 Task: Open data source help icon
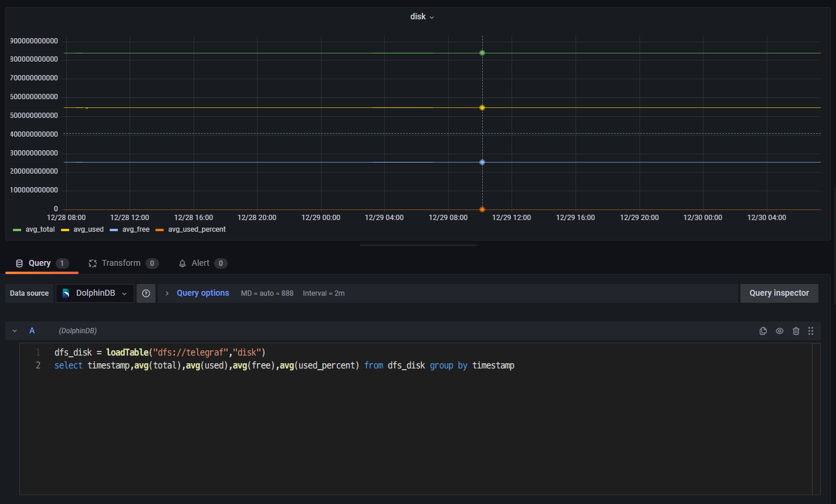coord(146,293)
